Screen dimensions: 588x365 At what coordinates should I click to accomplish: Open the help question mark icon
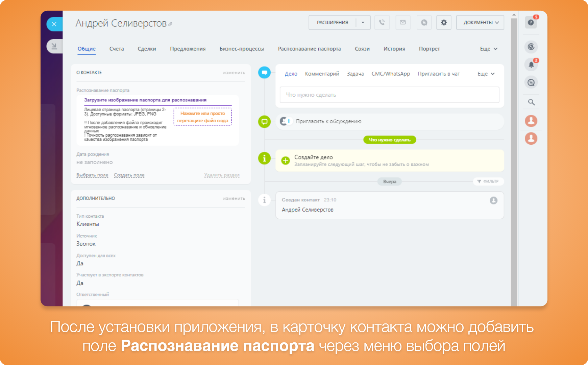point(531,22)
